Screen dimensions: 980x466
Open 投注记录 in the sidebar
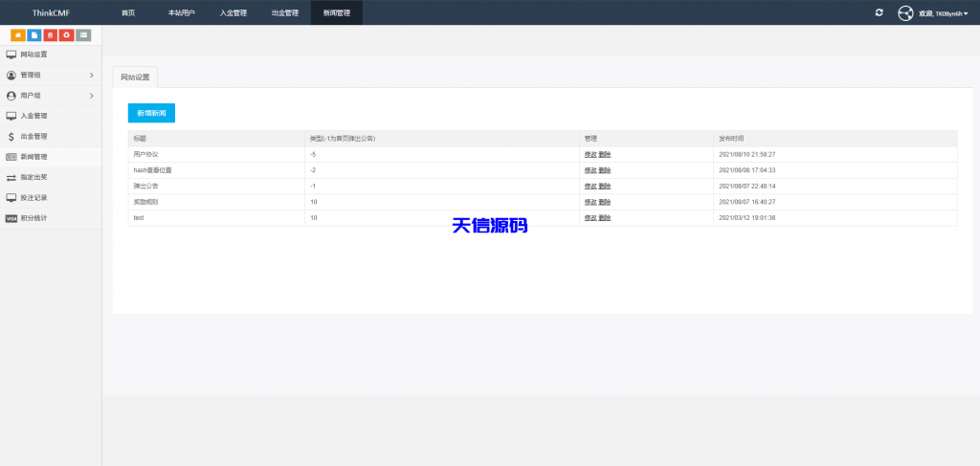tap(33, 197)
